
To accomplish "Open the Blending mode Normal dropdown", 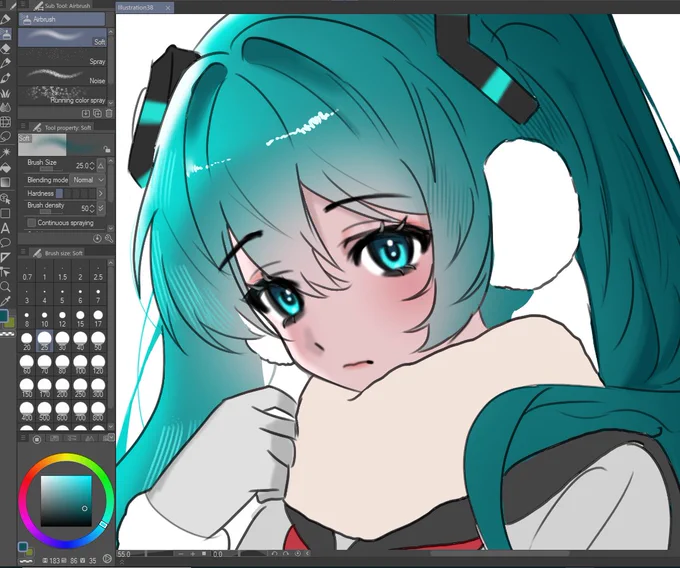I will point(88,180).
